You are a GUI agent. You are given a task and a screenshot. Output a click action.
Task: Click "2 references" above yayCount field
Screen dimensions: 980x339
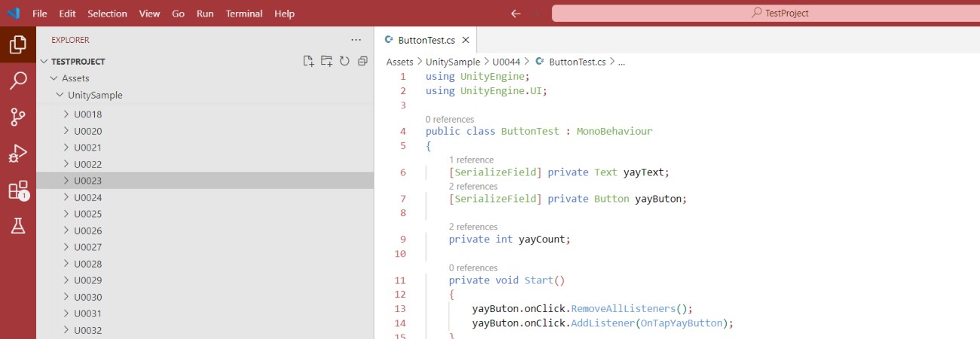(473, 227)
